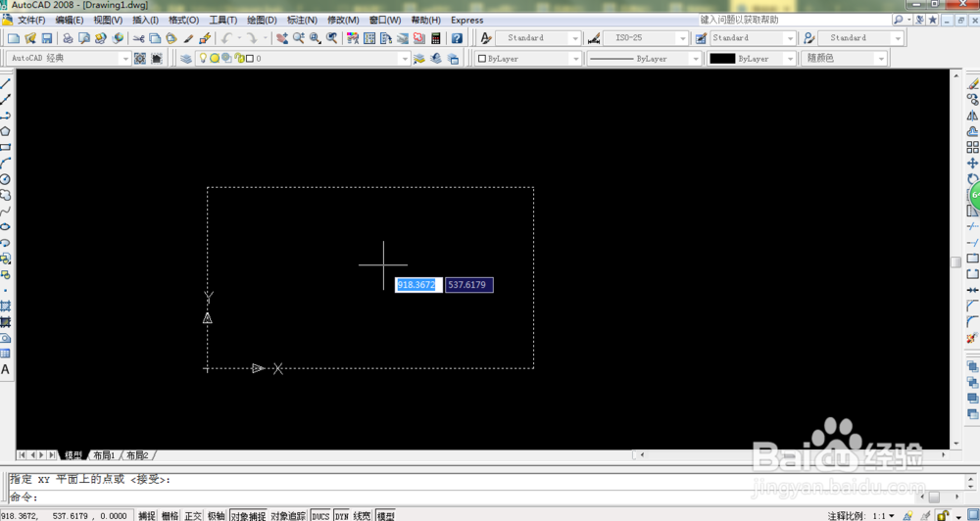Click the black lineweight preview swatch
The height and width of the screenshot is (521, 980).
click(722, 58)
